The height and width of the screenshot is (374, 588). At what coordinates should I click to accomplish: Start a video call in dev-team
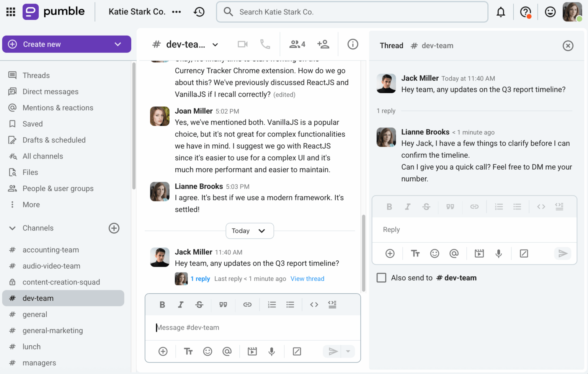coord(242,44)
